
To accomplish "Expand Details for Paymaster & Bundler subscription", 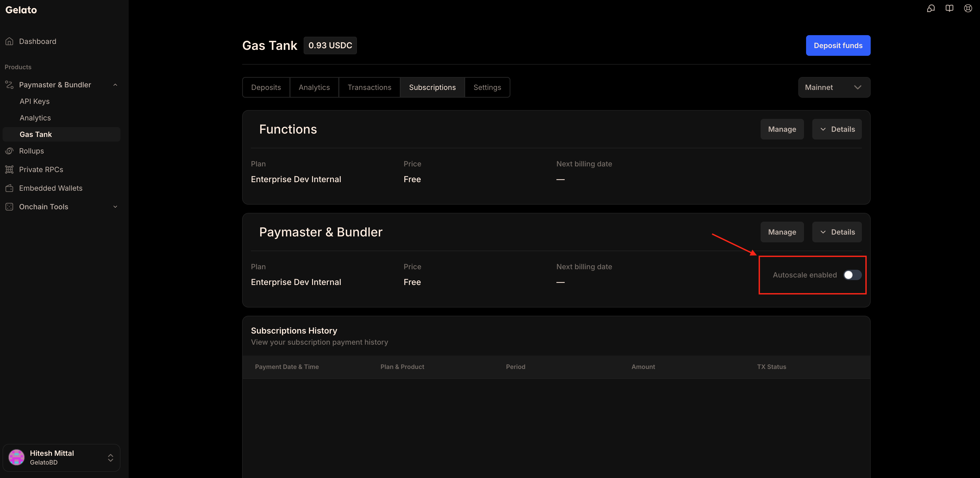I will tap(837, 232).
